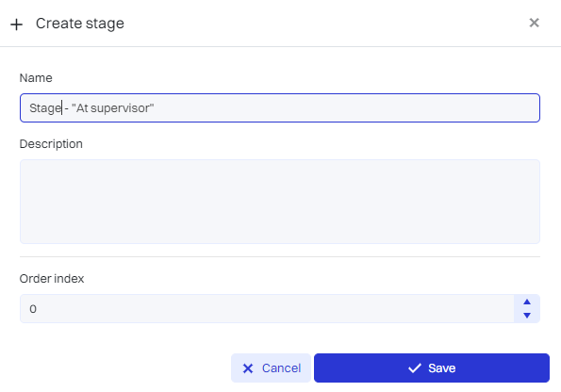Click the word Stage in Name field
Screen dimensions: 561x392
click(45, 108)
